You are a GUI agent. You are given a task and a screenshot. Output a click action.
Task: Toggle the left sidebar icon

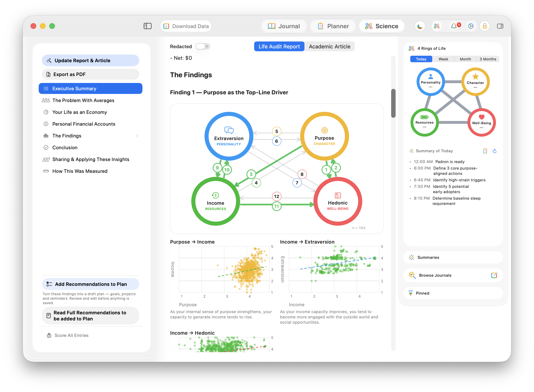click(x=148, y=26)
